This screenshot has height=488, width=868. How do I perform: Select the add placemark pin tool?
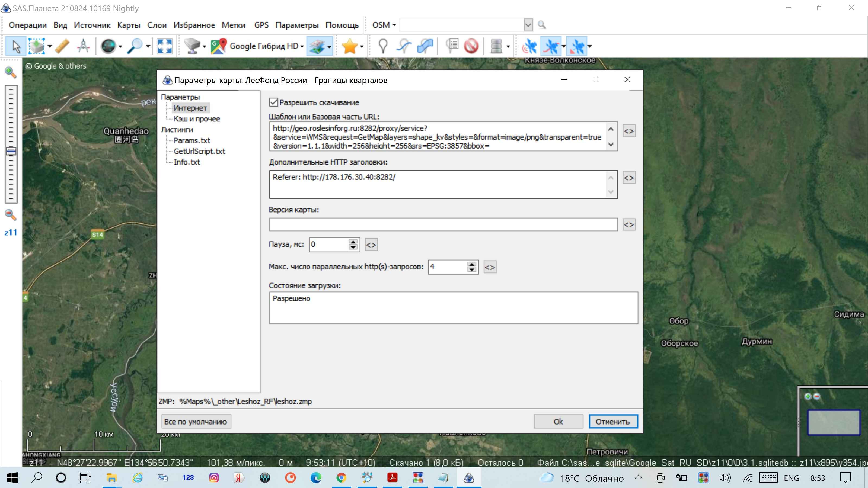click(x=383, y=46)
